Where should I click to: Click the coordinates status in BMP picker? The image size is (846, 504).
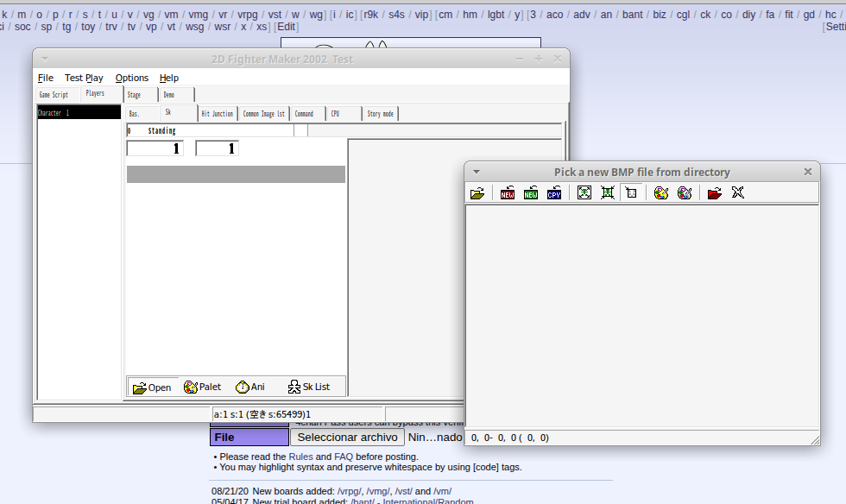(x=510, y=438)
